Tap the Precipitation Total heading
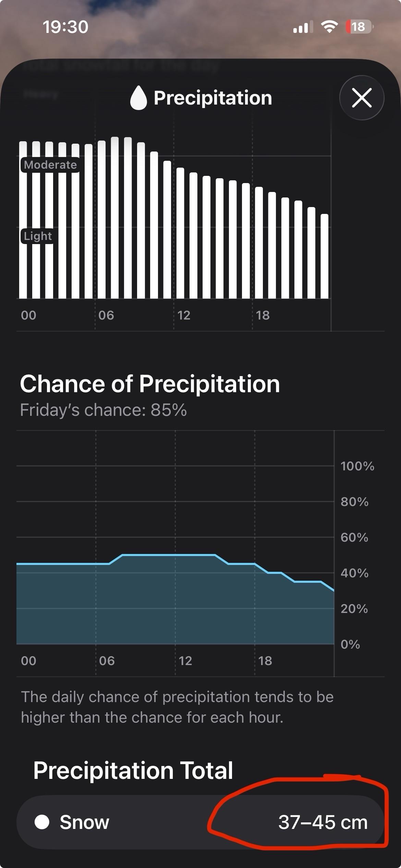Viewport: 401px width, 868px height. (x=133, y=770)
